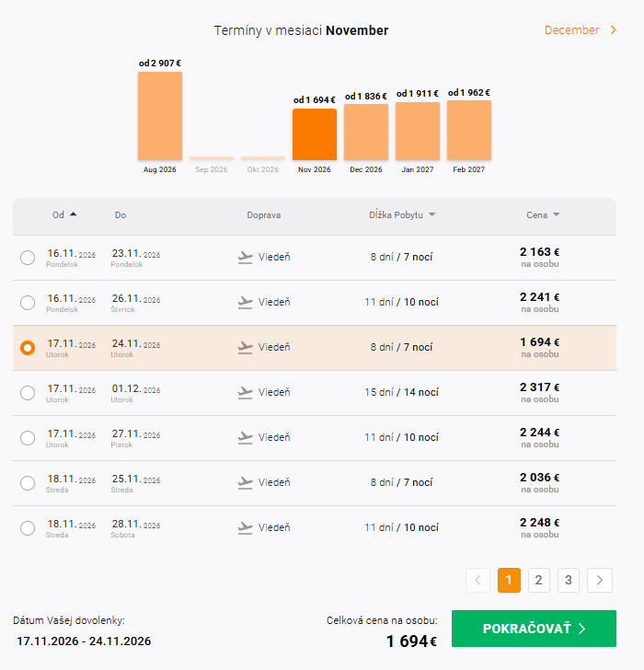Click the plane icon in 2 317 € row
644x670 pixels.
pos(245,392)
